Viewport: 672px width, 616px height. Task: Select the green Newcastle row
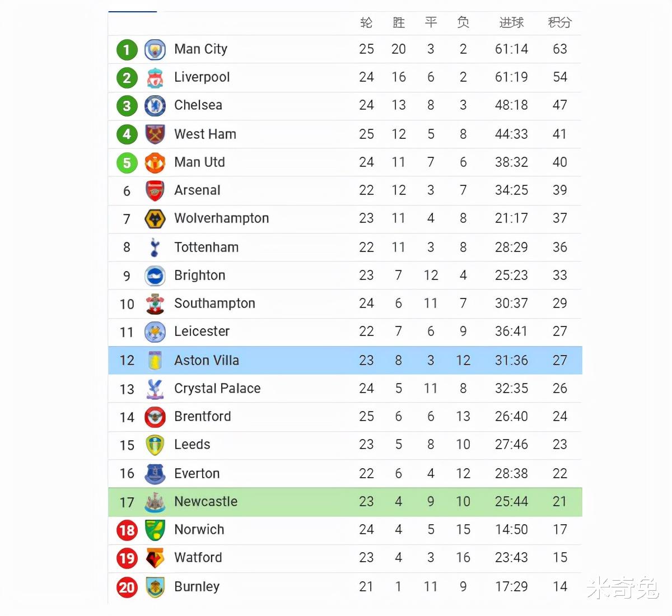[x=345, y=502]
